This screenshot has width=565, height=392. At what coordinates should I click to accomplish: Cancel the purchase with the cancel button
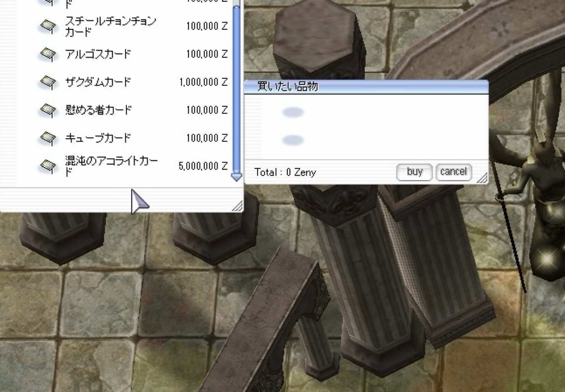click(x=453, y=172)
